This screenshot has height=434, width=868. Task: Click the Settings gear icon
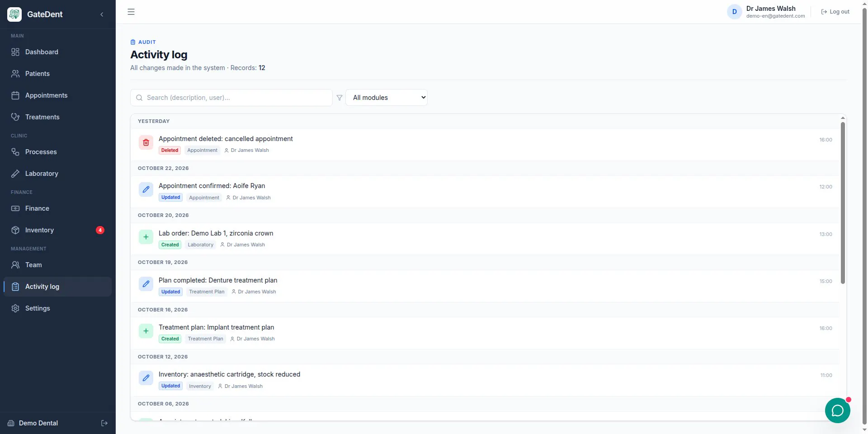pos(15,308)
